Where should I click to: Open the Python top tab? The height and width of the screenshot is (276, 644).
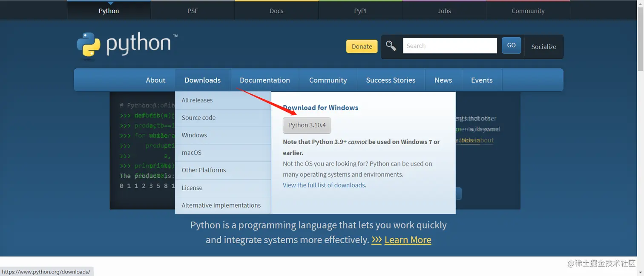(109, 11)
